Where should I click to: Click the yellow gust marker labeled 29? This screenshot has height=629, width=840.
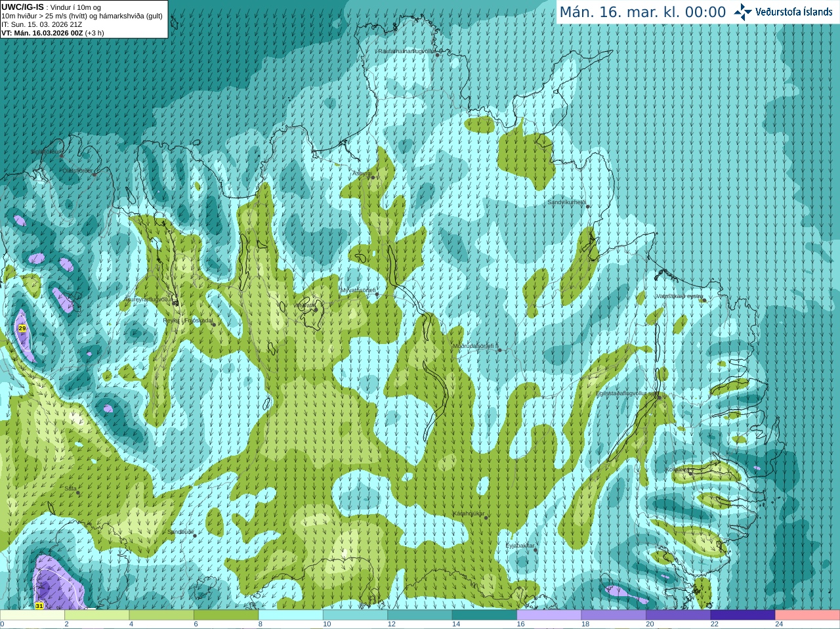point(22,328)
